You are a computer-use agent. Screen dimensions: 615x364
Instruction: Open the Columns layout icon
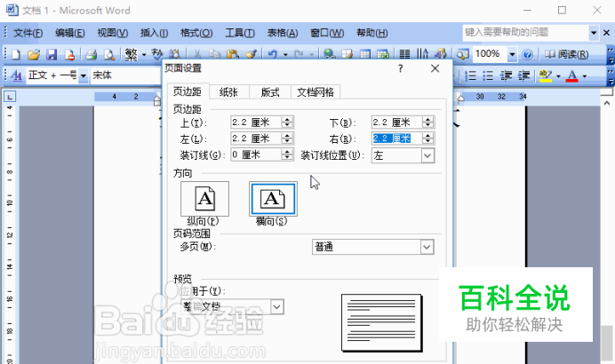pyautogui.click(x=404, y=54)
